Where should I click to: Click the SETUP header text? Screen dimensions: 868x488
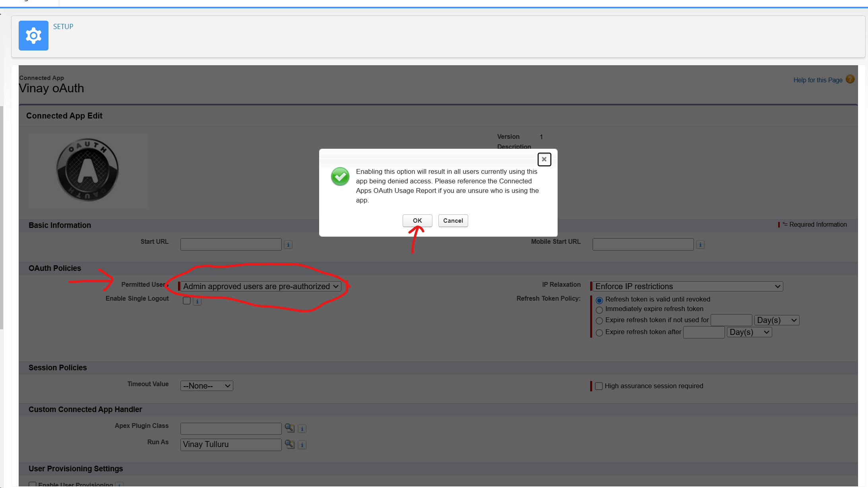pyautogui.click(x=63, y=27)
